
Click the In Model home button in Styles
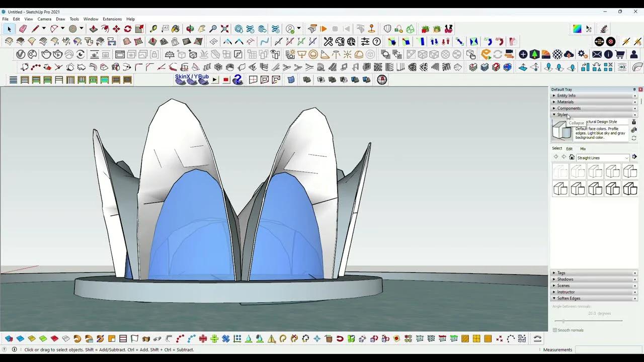pyautogui.click(x=572, y=157)
